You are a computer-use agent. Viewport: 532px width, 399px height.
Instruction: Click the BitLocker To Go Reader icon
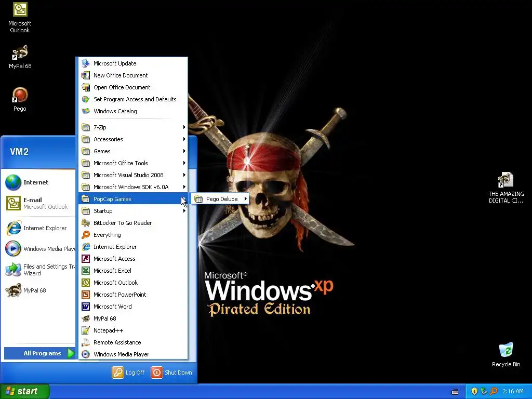[x=86, y=223]
